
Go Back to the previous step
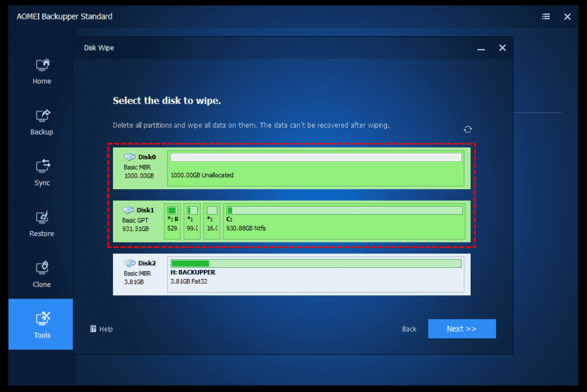[x=409, y=328]
